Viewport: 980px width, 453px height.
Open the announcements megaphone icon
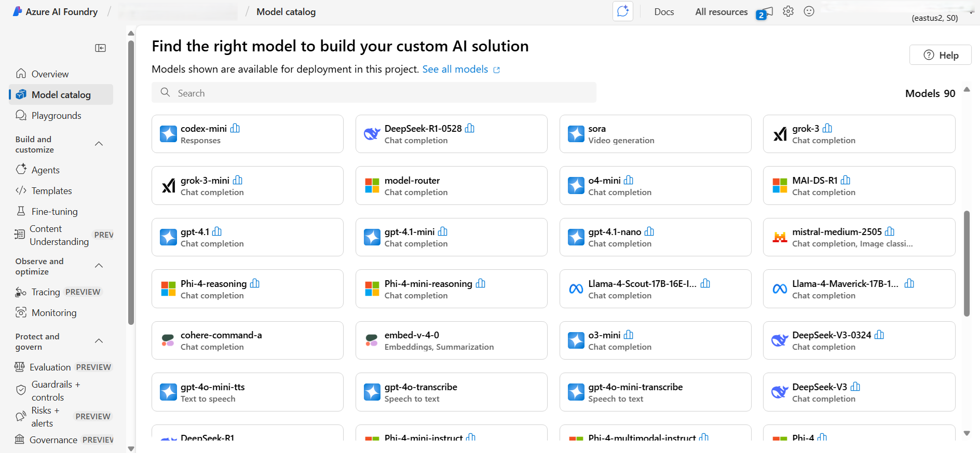[766, 12]
